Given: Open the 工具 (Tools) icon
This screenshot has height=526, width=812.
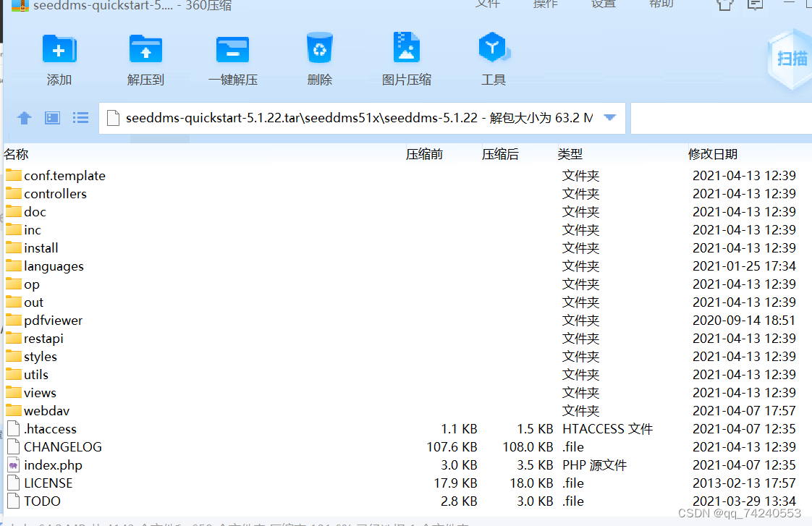Looking at the screenshot, I should (x=494, y=48).
